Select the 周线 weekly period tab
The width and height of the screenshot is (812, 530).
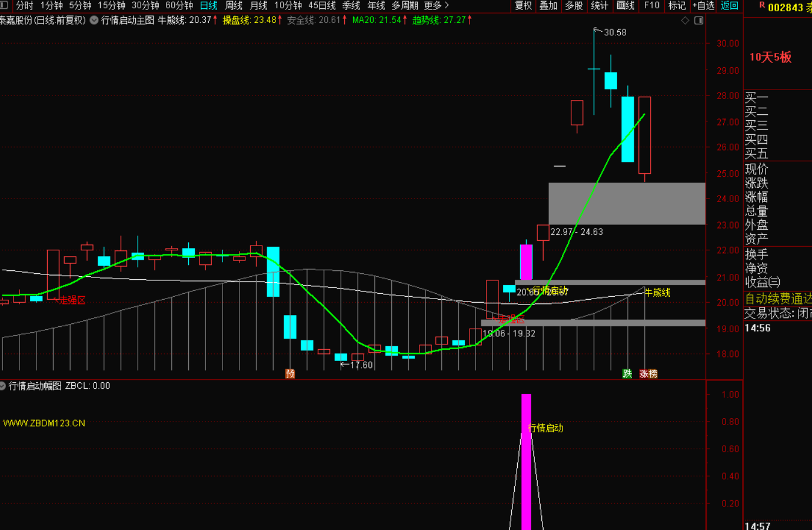point(234,6)
